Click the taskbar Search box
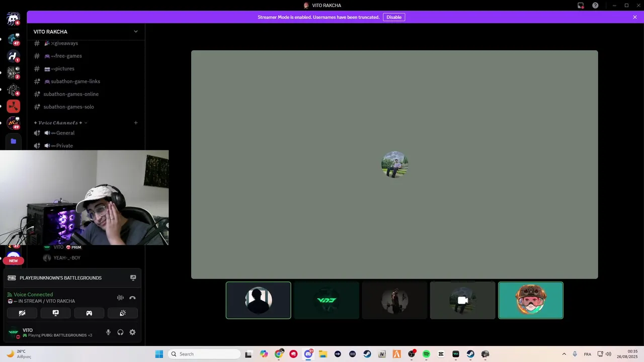Image resolution: width=644 pixels, height=362 pixels. 204,354
